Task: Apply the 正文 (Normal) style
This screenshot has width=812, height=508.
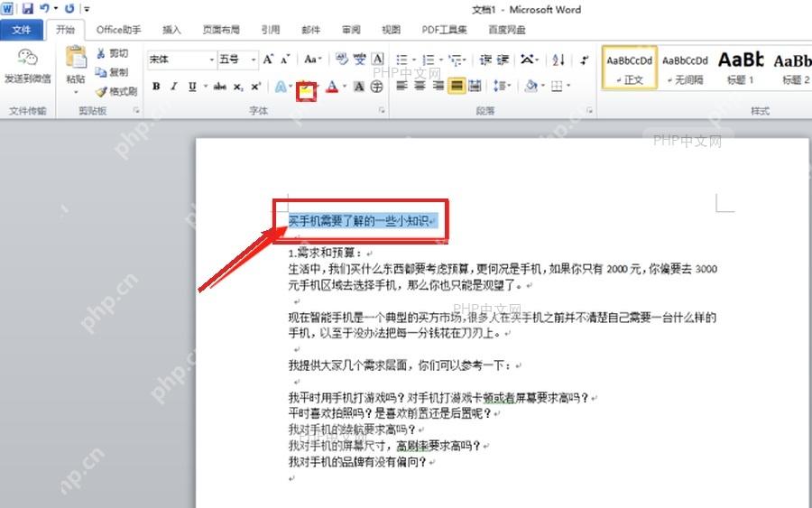Action: [629, 68]
